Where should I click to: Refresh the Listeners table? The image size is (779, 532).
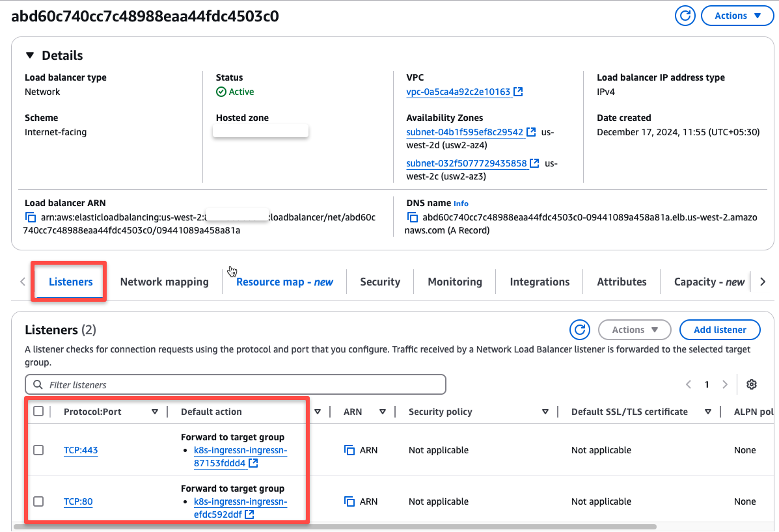coord(580,329)
